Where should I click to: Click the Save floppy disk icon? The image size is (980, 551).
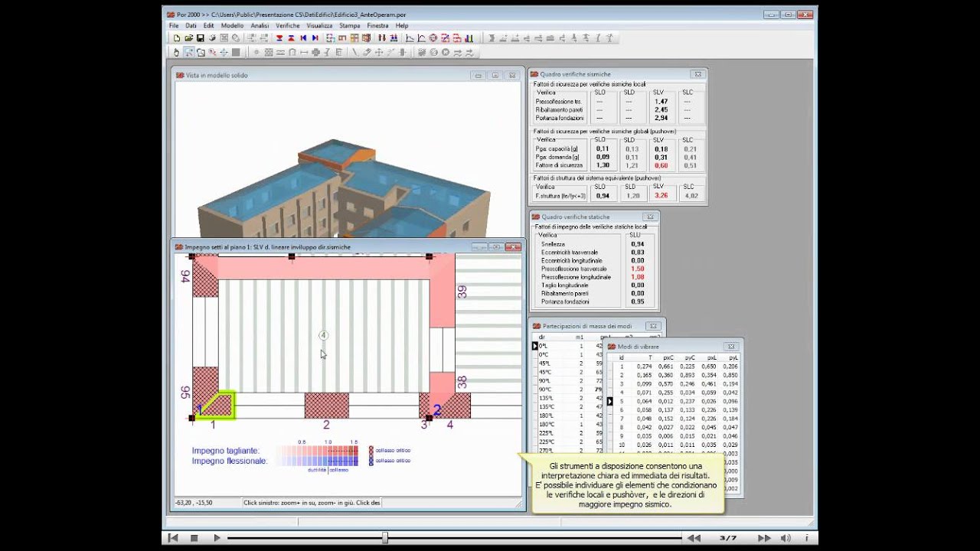point(201,38)
